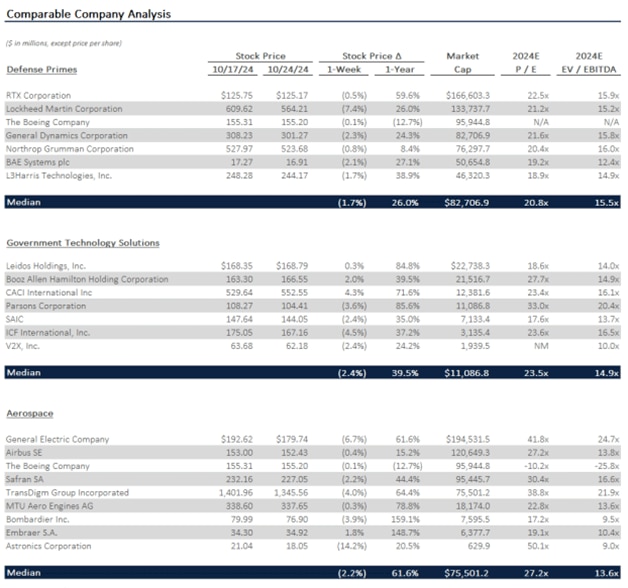The width and height of the screenshot is (628, 588).
Task: Click the Defense Primes median $82,706.9 cell
Action: (x=464, y=202)
